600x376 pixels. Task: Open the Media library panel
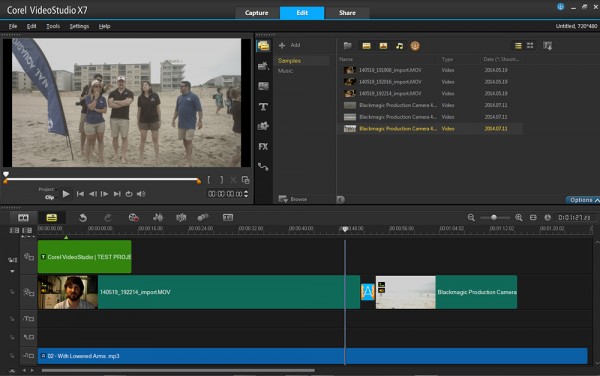263,46
